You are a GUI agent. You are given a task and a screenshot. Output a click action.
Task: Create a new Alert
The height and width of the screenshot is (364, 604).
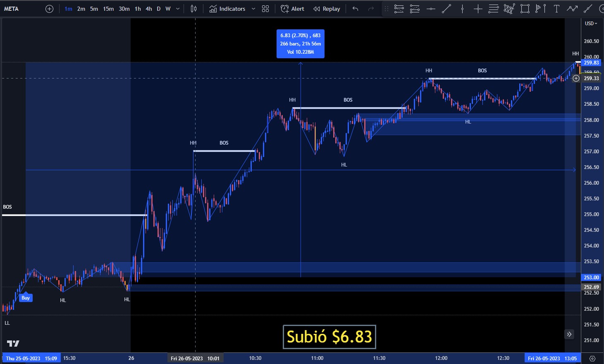click(x=292, y=9)
